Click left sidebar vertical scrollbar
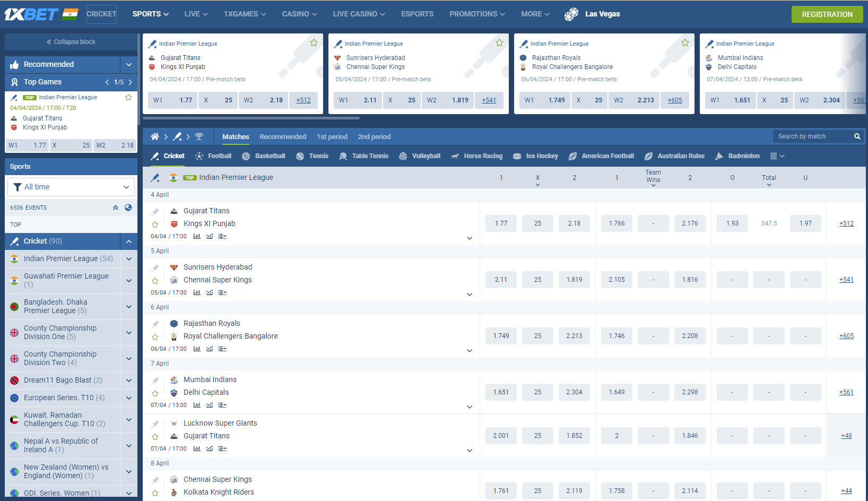This screenshot has height=501, width=868. (x=139, y=80)
